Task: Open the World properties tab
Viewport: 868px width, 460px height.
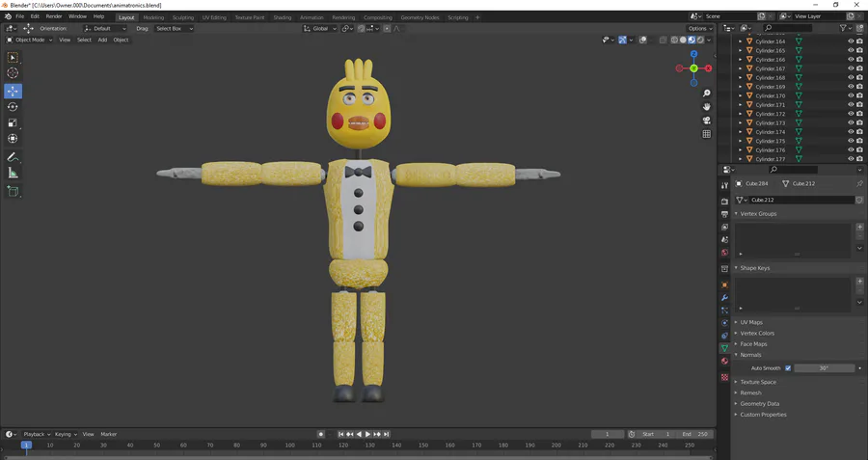Action: 724,253
